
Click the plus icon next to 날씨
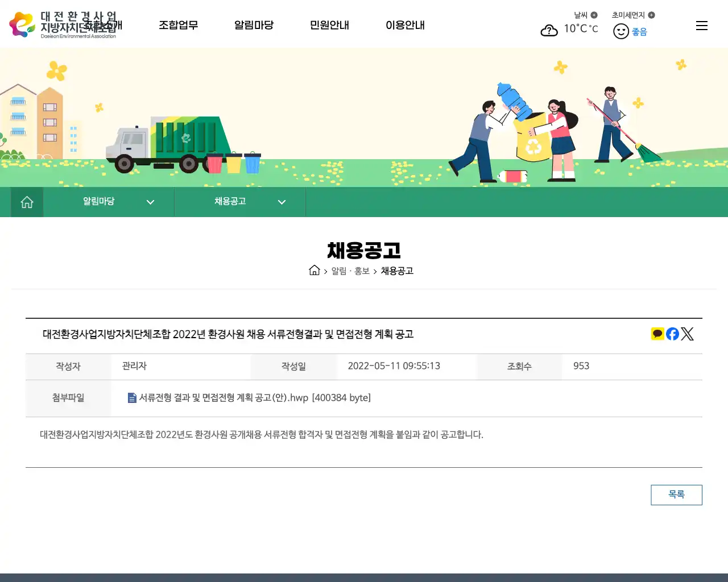[594, 15]
